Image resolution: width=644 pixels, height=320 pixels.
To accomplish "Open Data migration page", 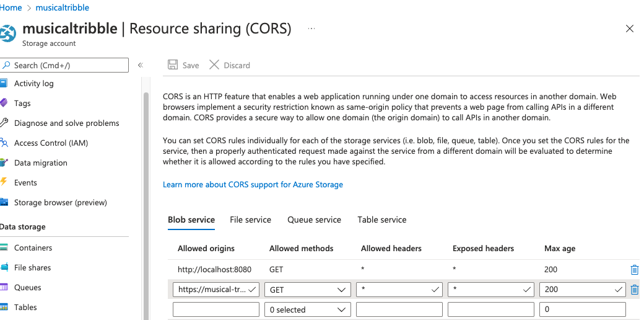I will [x=41, y=162].
